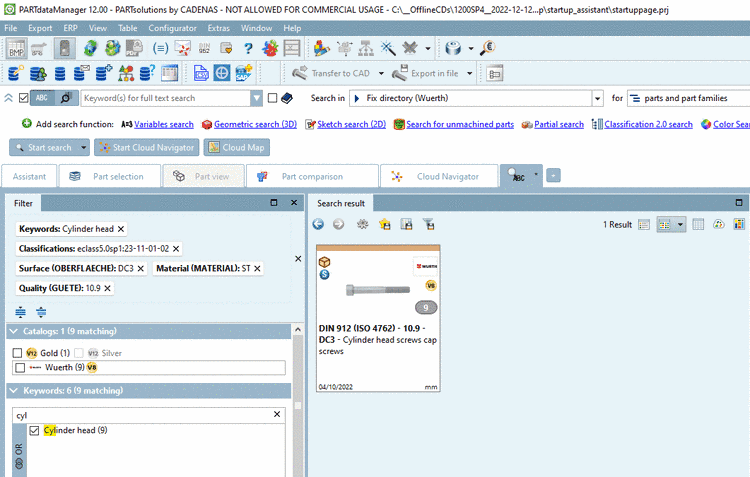
Task: Open the Search in directory dropdown
Action: [597, 99]
